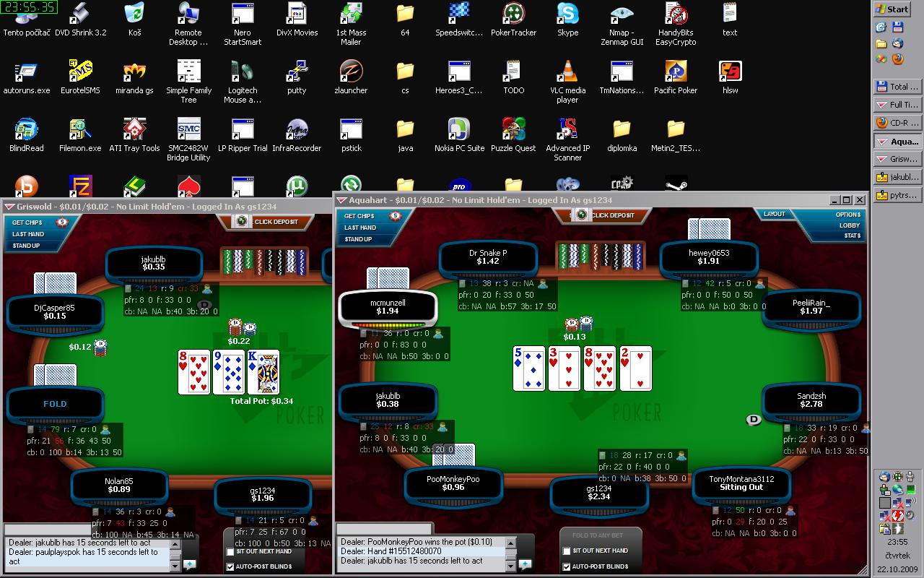Image resolution: width=924 pixels, height=578 pixels.
Task: Open chat bubble in Griswold table
Action: pos(190,564)
